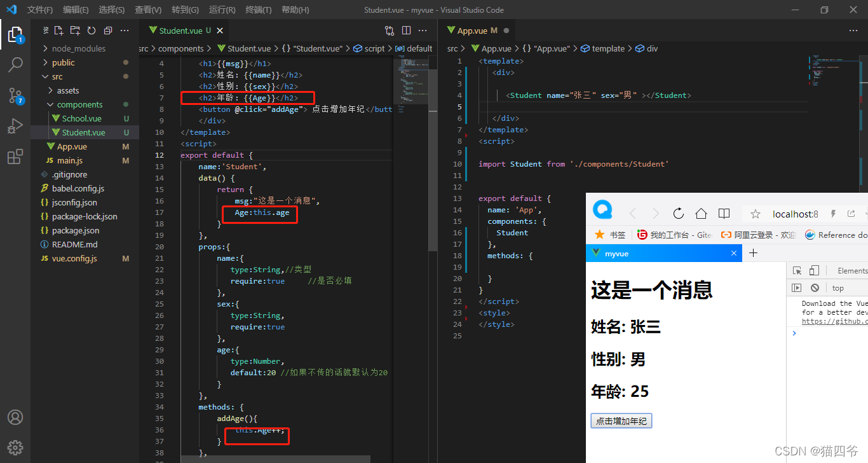This screenshot has height=463, width=868.
Task: Open more actions for App.vue editor group
Action: pos(853,31)
